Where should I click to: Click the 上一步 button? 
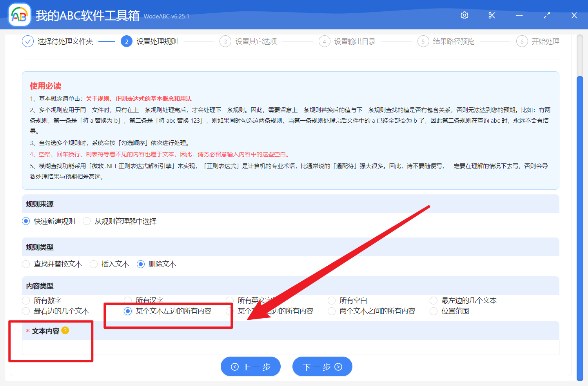pos(250,367)
